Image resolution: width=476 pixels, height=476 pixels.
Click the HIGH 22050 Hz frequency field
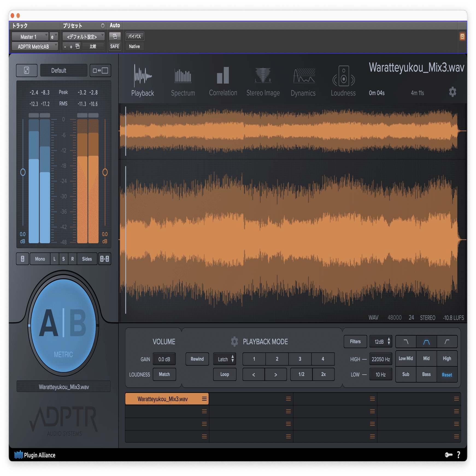click(381, 359)
